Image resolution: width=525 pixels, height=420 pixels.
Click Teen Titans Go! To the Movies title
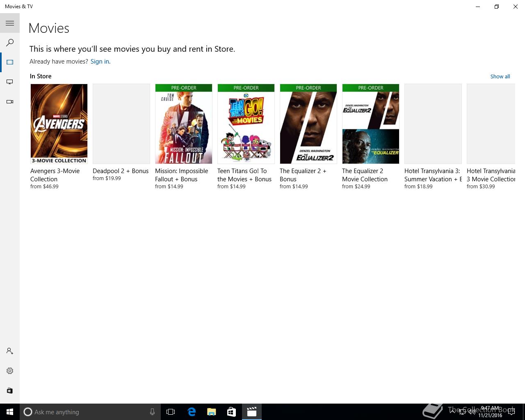pos(244,175)
